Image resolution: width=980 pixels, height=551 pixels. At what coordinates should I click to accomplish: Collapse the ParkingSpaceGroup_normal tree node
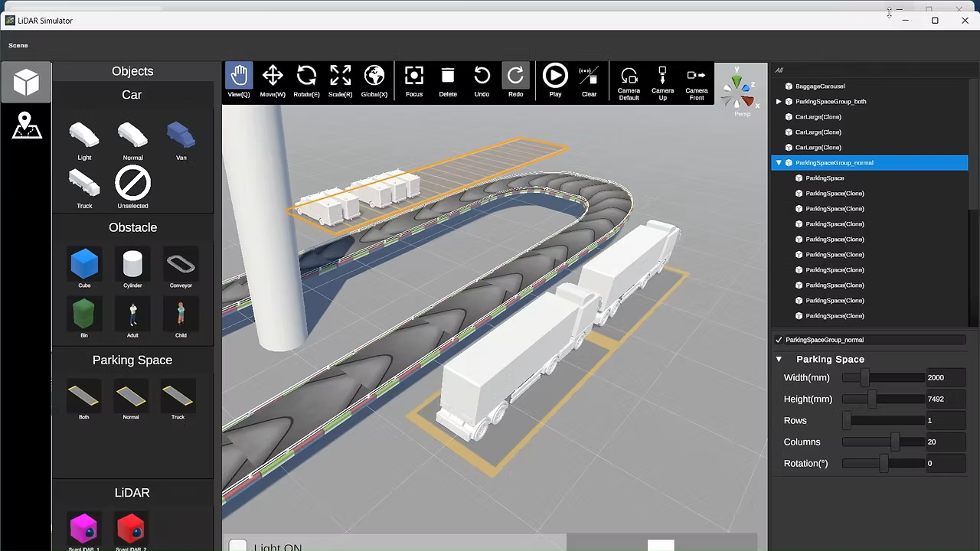[x=779, y=163]
